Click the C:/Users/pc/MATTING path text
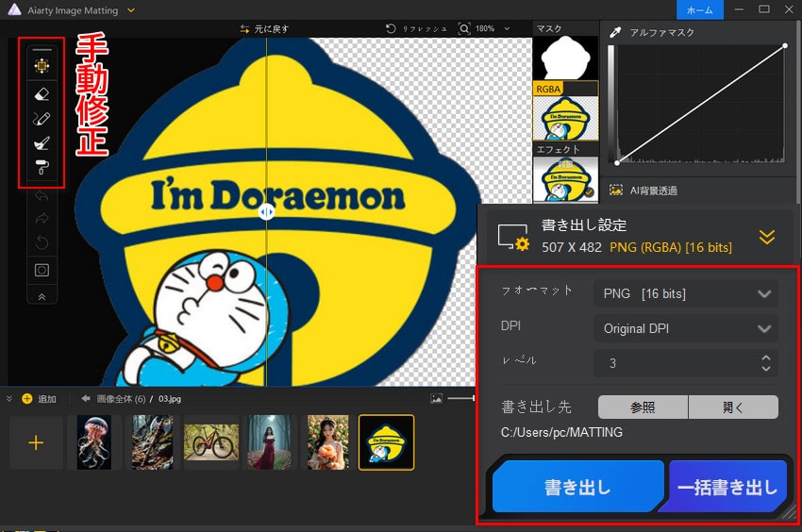802x532 pixels. tap(561, 432)
